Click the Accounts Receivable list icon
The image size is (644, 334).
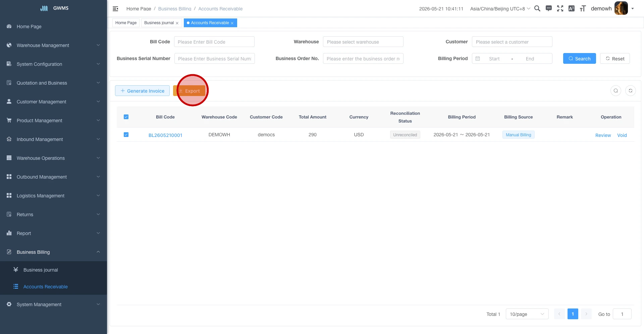[x=16, y=286]
